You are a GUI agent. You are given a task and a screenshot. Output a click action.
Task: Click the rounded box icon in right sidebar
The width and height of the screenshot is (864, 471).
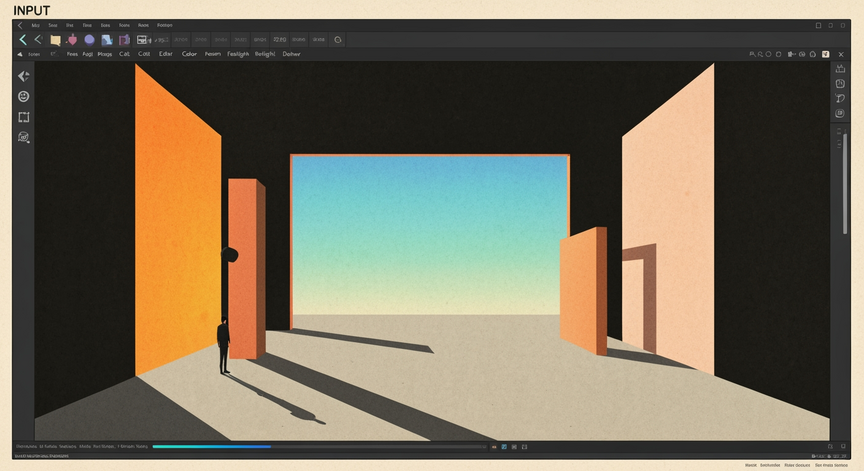pyautogui.click(x=840, y=113)
